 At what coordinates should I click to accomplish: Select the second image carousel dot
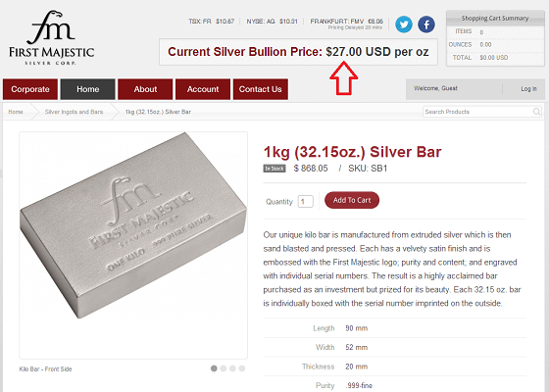tap(224, 368)
